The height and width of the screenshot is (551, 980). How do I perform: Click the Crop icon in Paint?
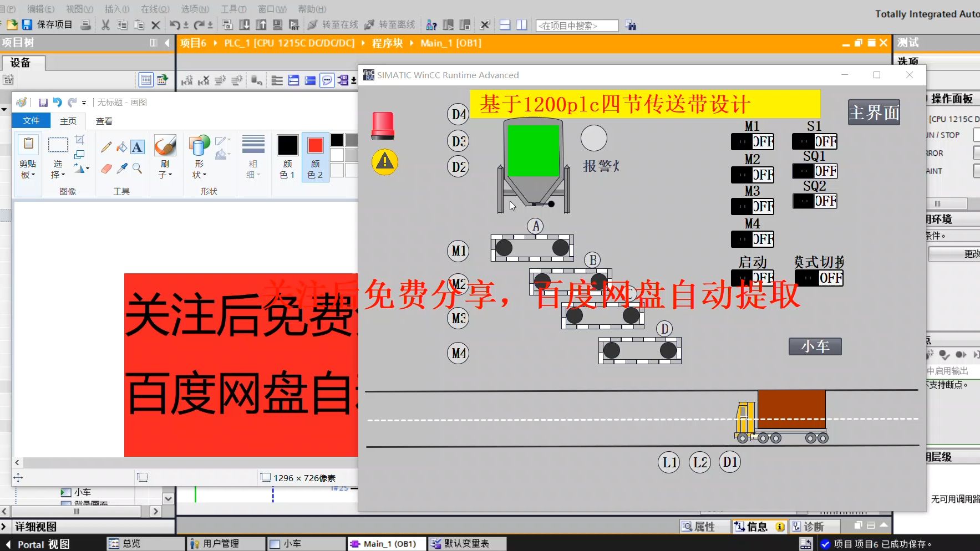[x=80, y=140]
